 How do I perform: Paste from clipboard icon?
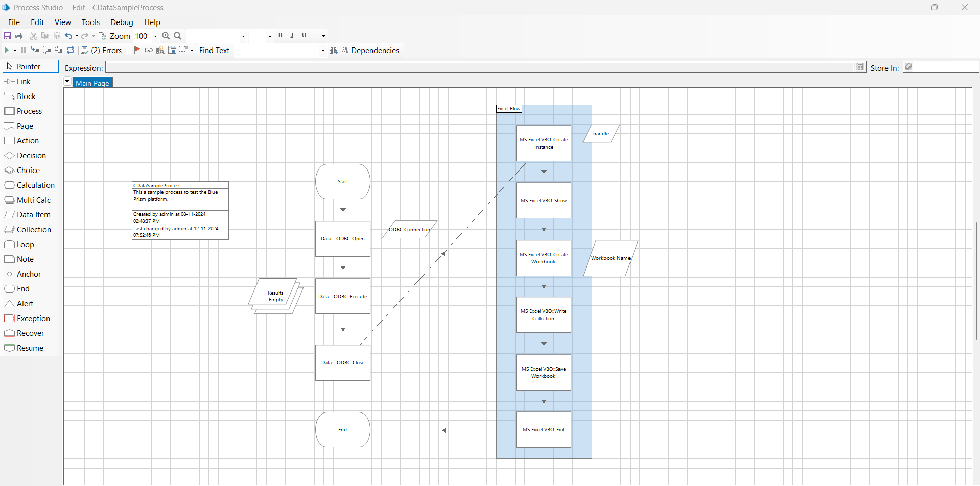(x=57, y=36)
